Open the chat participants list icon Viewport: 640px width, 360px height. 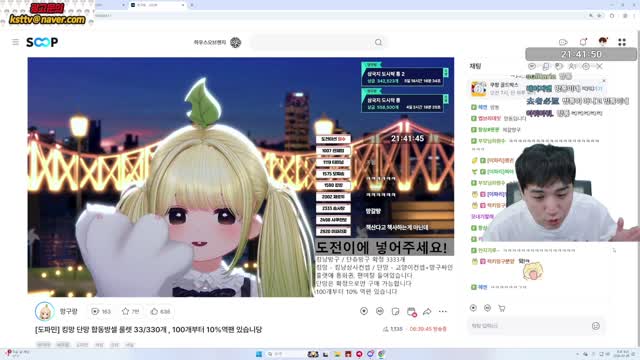(x=572, y=66)
